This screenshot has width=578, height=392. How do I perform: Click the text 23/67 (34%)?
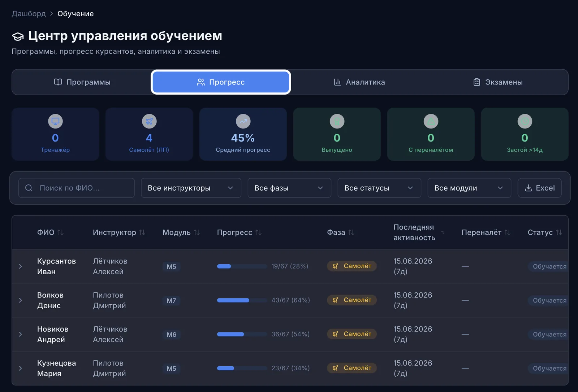coord(291,368)
